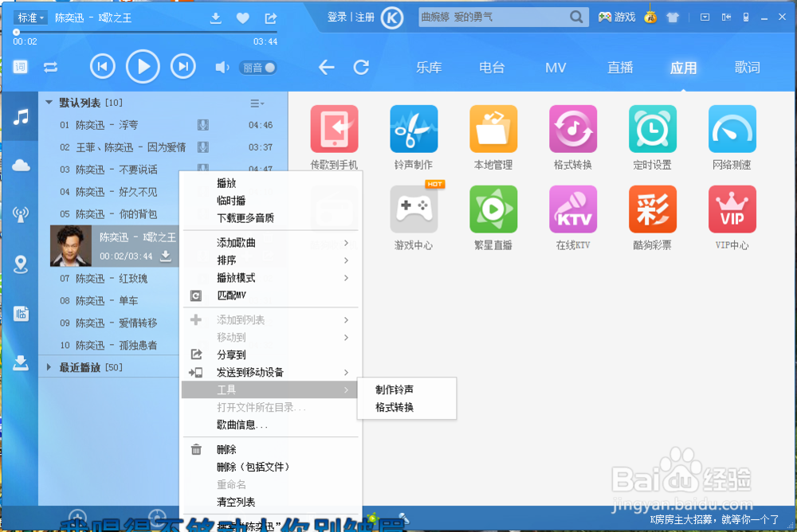Open the 繁星直播 live stream app
This screenshot has width=797, height=532.
tap(493, 209)
